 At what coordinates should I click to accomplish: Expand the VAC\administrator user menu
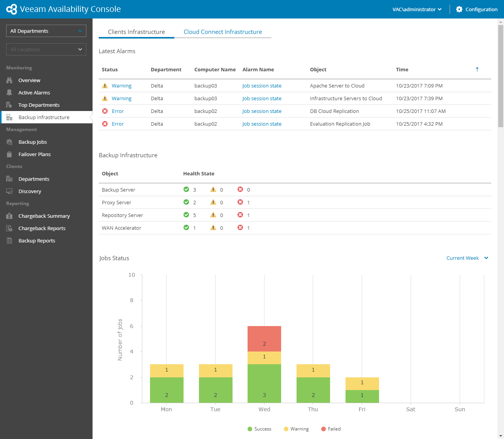point(417,9)
